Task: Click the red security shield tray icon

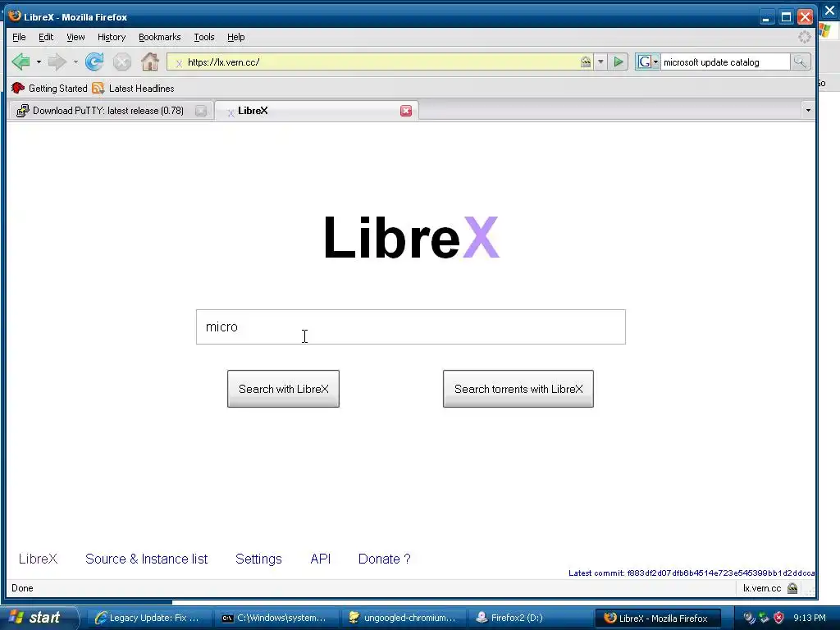Action: point(779,618)
